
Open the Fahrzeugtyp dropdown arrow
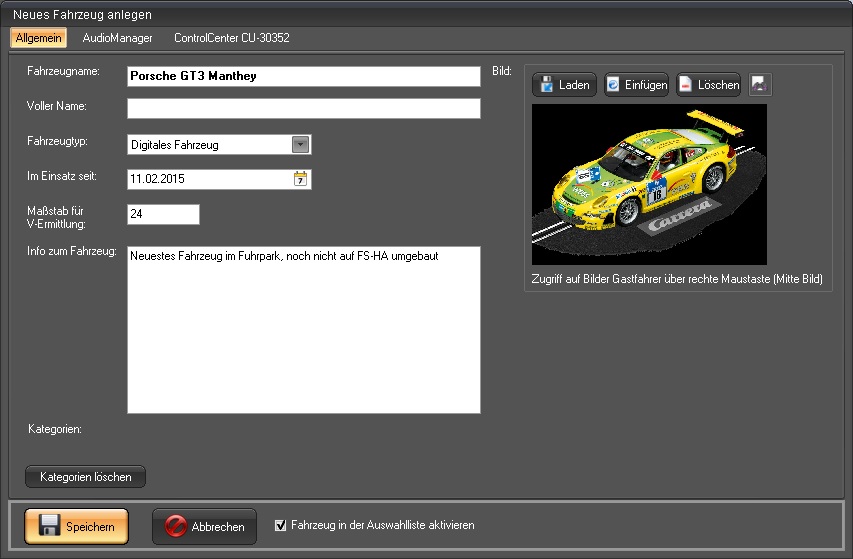tap(300, 145)
